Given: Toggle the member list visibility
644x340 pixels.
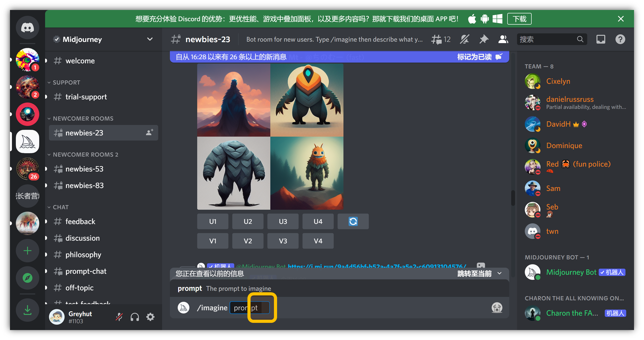Looking at the screenshot, I should [503, 39].
